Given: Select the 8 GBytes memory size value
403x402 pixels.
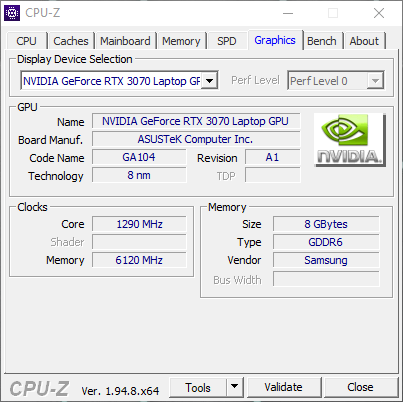Looking at the screenshot, I should pos(326,224).
